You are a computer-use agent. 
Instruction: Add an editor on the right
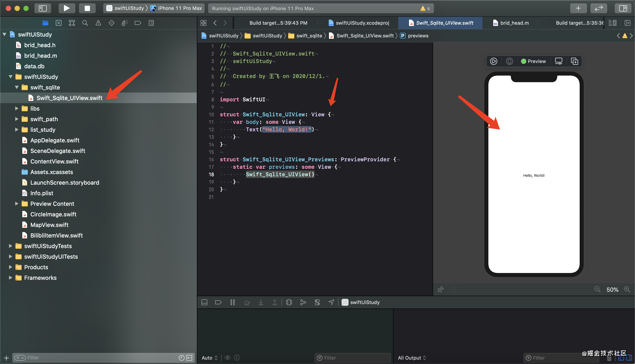(627, 23)
